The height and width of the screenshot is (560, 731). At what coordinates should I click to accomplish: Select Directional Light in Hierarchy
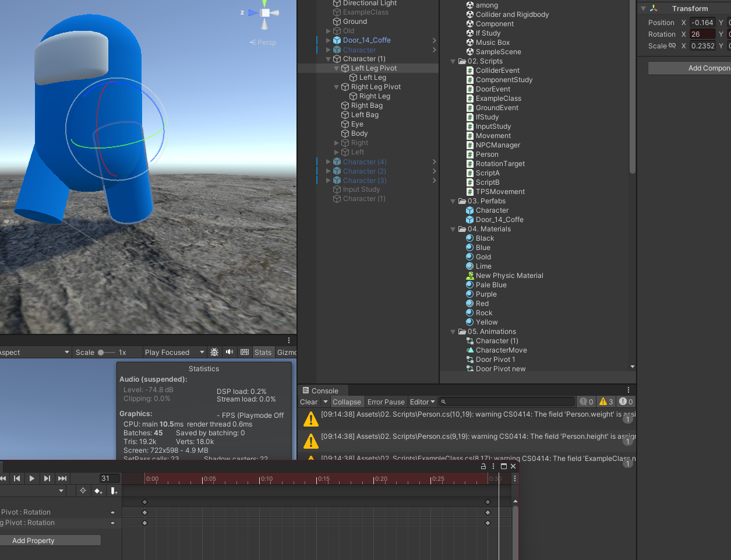[x=370, y=3]
